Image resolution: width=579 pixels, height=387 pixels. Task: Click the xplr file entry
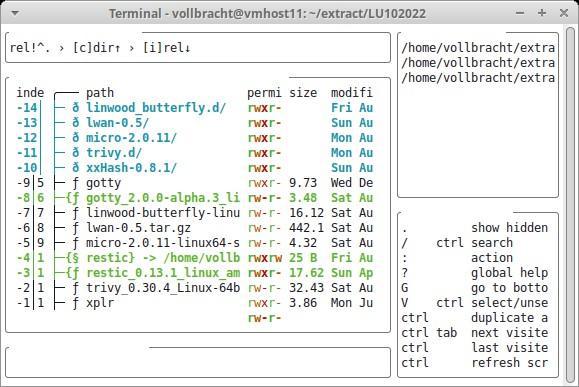point(195,303)
